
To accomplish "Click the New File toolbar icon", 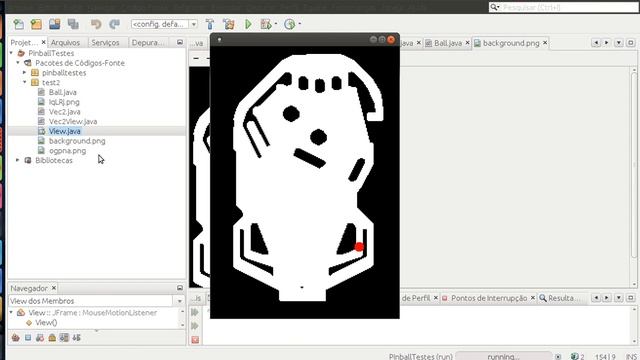I will point(18,24).
